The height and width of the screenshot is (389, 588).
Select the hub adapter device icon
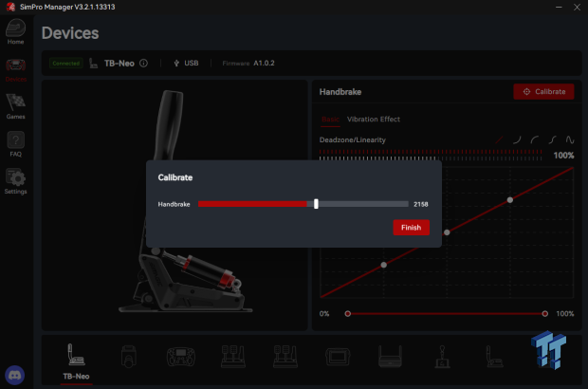[390, 357]
